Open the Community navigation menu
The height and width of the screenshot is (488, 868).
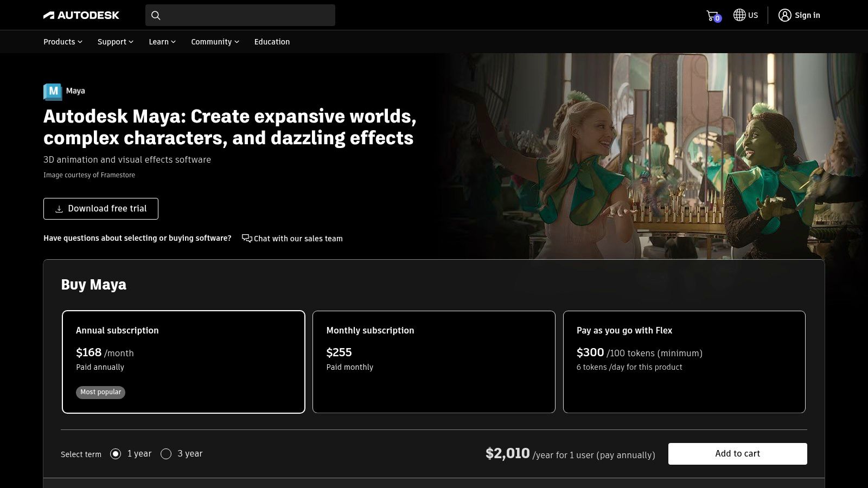tap(214, 42)
